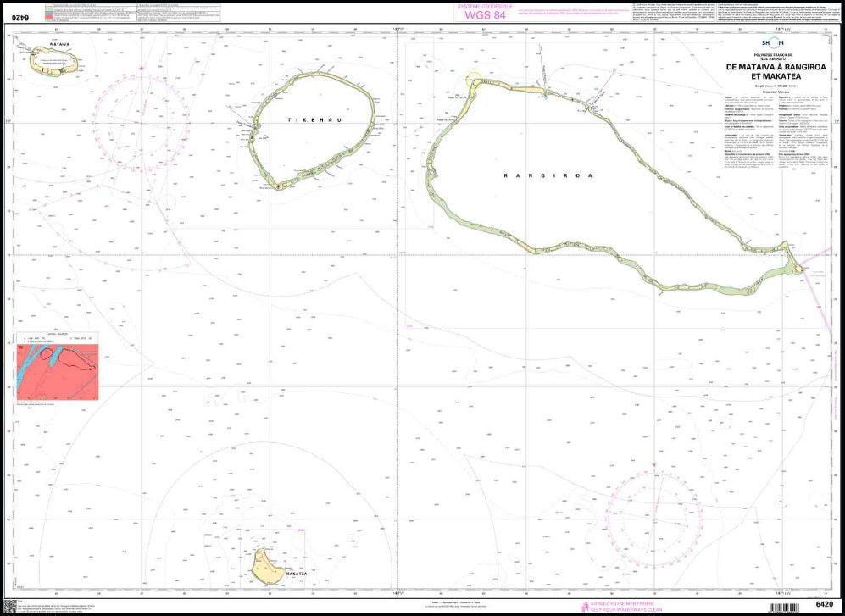Click chart number 6420 at bottom right
This screenshot has width=845, height=616.
827,604
